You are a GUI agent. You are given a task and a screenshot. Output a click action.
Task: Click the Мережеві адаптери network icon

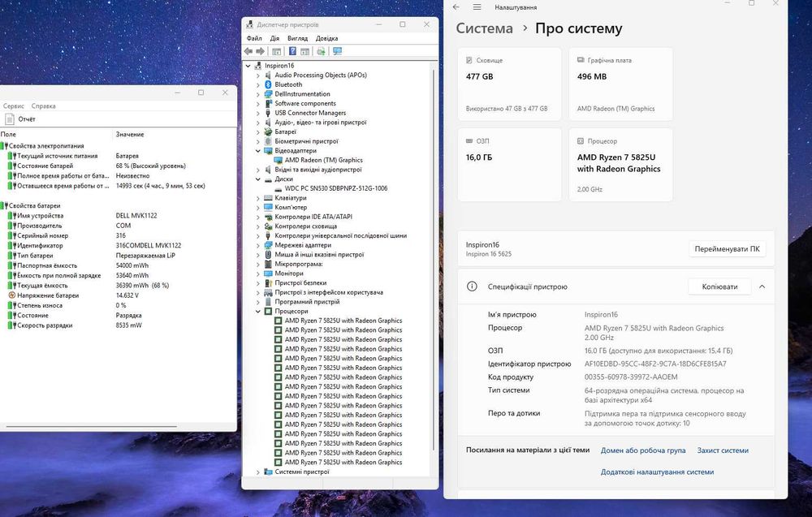[x=268, y=245]
